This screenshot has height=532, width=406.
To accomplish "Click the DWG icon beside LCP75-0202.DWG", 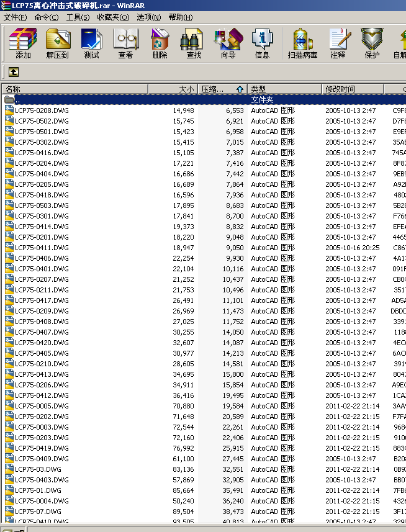I will 9,417.
